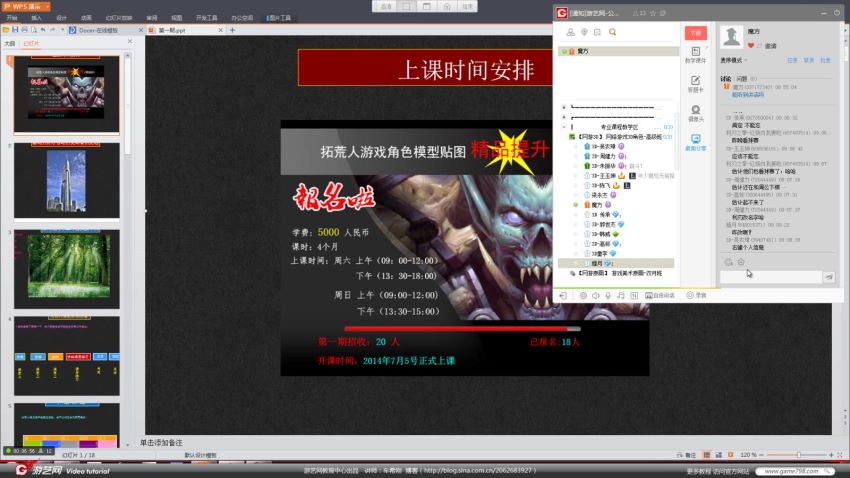Viewport: 850px width, 478px height.
Task: Click the emoji icon above the chat input
Action: (728, 262)
